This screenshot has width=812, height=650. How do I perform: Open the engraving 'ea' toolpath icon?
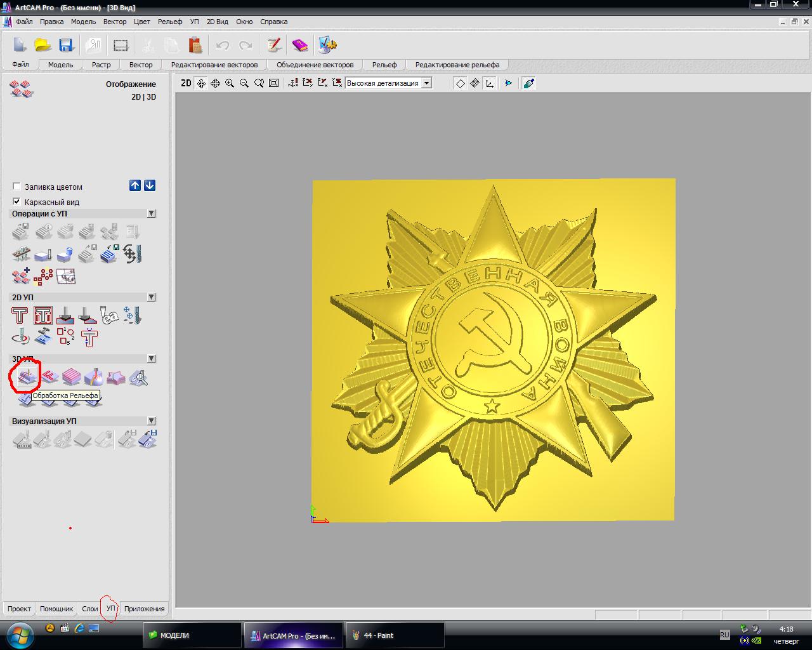click(109, 315)
